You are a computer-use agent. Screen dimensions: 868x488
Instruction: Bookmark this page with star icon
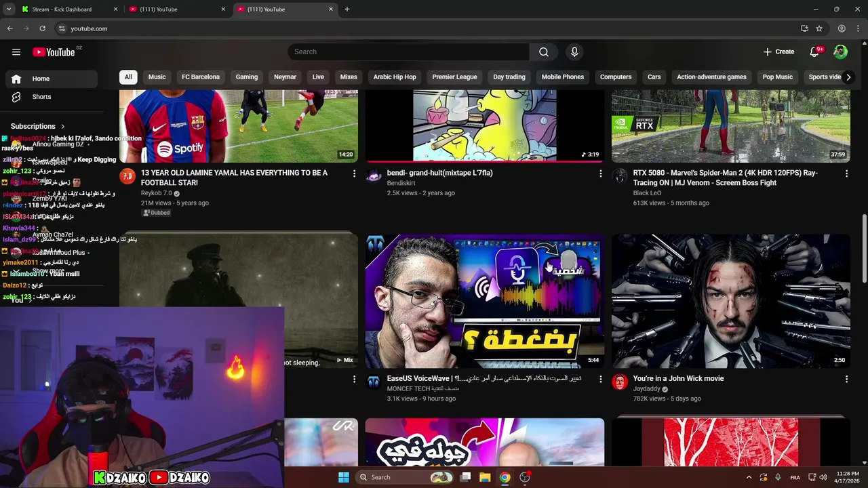[819, 28]
